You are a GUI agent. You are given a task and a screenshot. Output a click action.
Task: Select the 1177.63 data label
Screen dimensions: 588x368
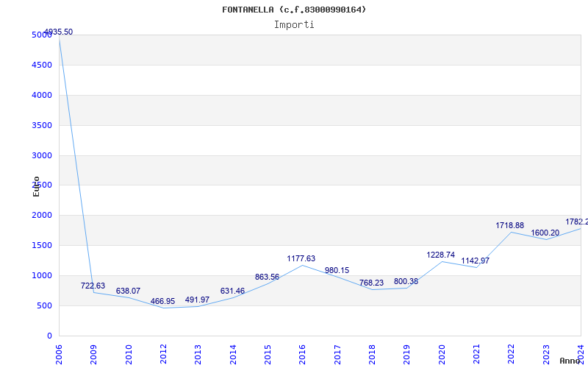click(301, 258)
